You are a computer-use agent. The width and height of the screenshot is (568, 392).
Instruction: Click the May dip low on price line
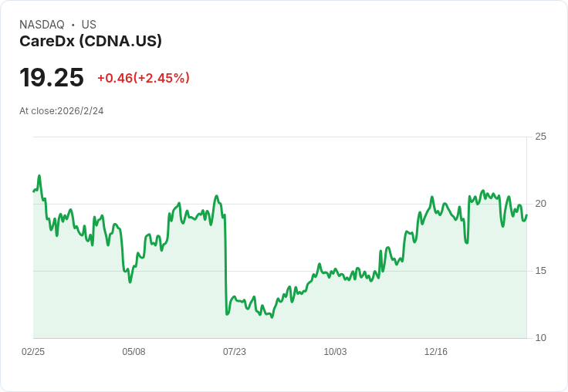click(x=130, y=282)
